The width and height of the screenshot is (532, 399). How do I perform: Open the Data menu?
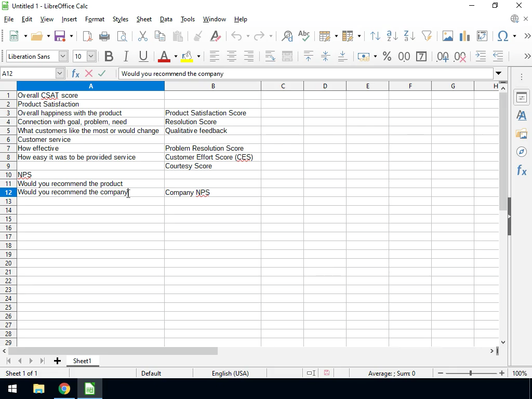pos(166,19)
